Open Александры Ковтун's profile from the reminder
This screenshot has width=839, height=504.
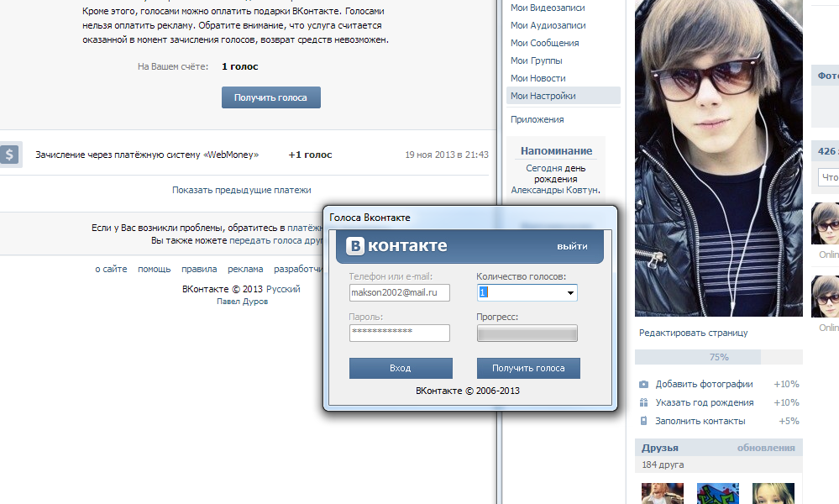pos(555,190)
